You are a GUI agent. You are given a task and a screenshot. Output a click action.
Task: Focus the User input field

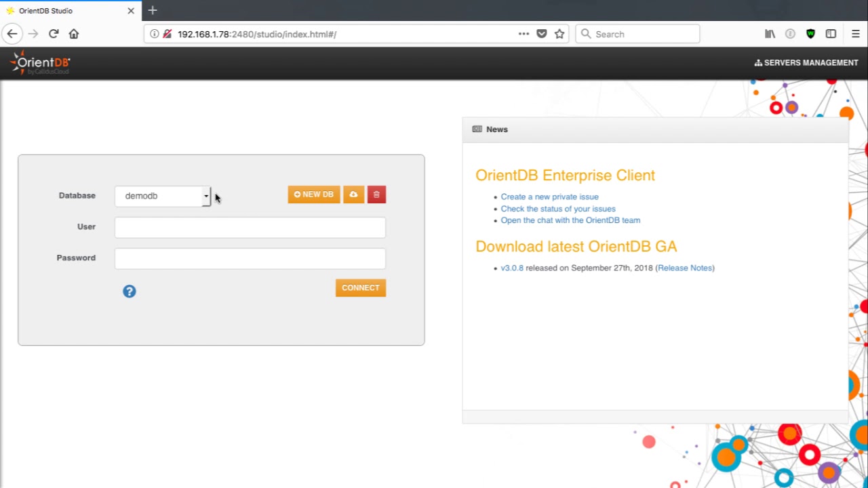(x=250, y=227)
